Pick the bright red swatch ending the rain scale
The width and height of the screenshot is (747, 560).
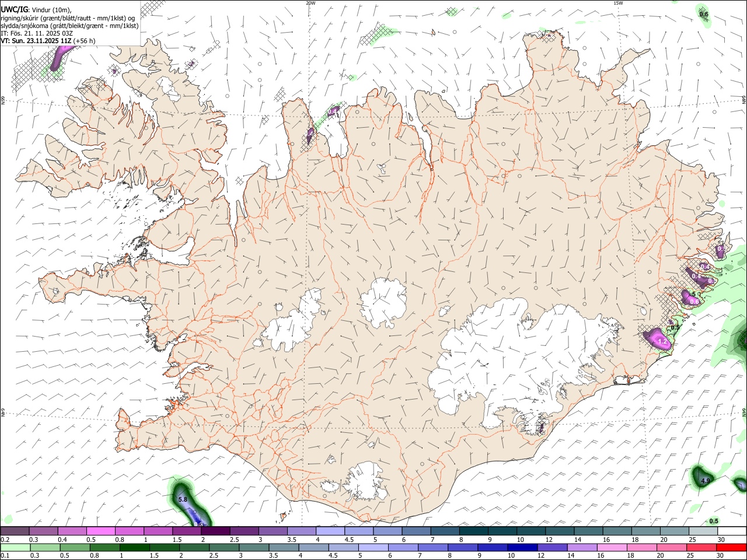coord(731,547)
